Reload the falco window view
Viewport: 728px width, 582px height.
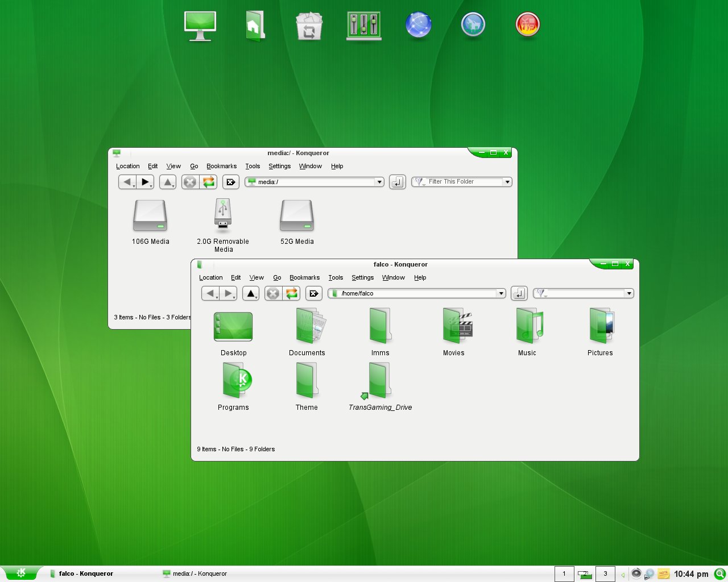(x=292, y=293)
